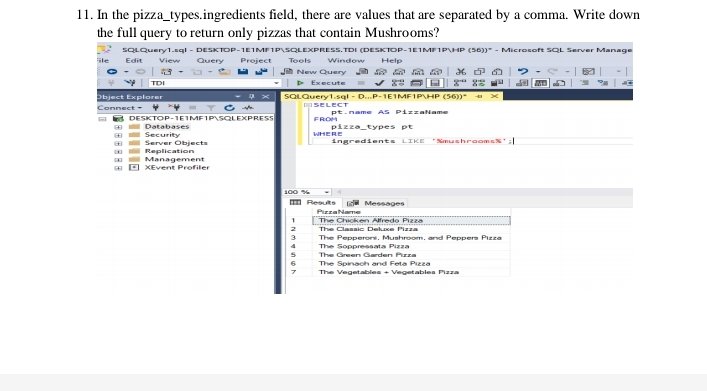The height and width of the screenshot is (391, 707).
Task: Toggle Include Client Statistics
Action: 497,83
